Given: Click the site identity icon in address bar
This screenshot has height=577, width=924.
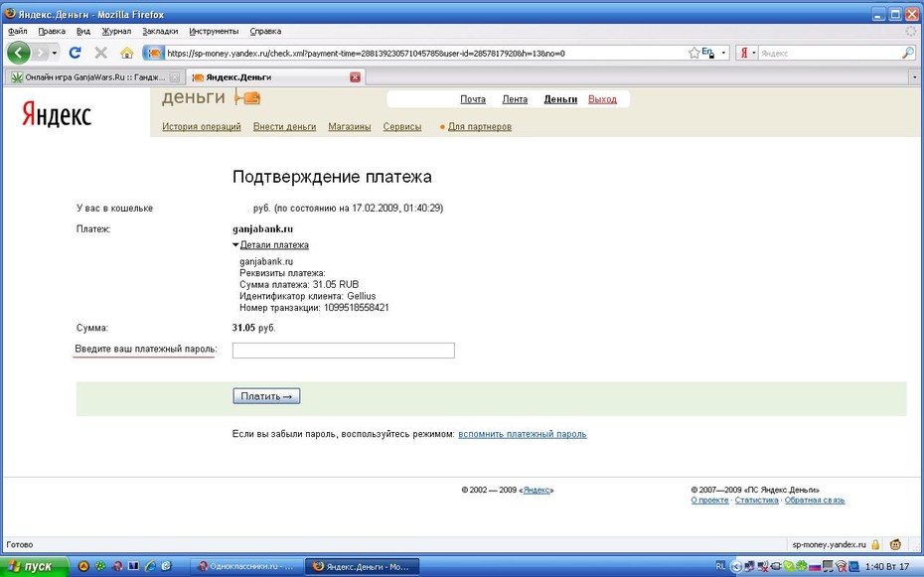Looking at the screenshot, I should (x=153, y=53).
